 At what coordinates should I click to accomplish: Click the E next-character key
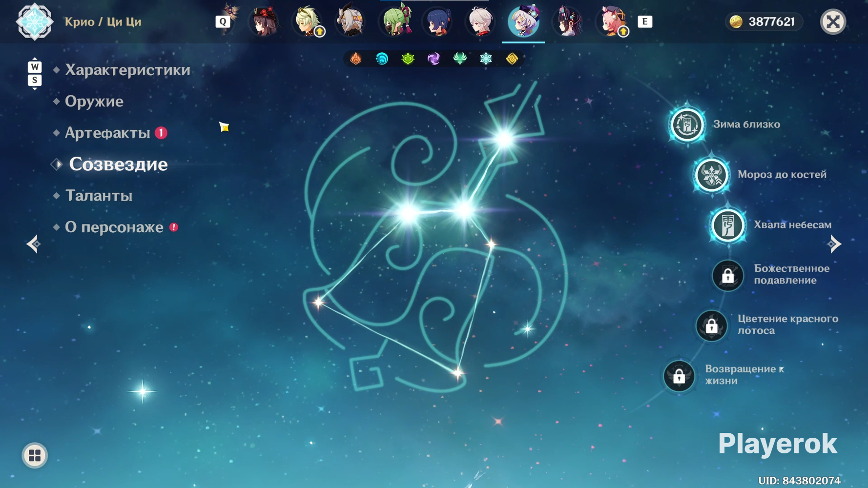pos(645,21)
